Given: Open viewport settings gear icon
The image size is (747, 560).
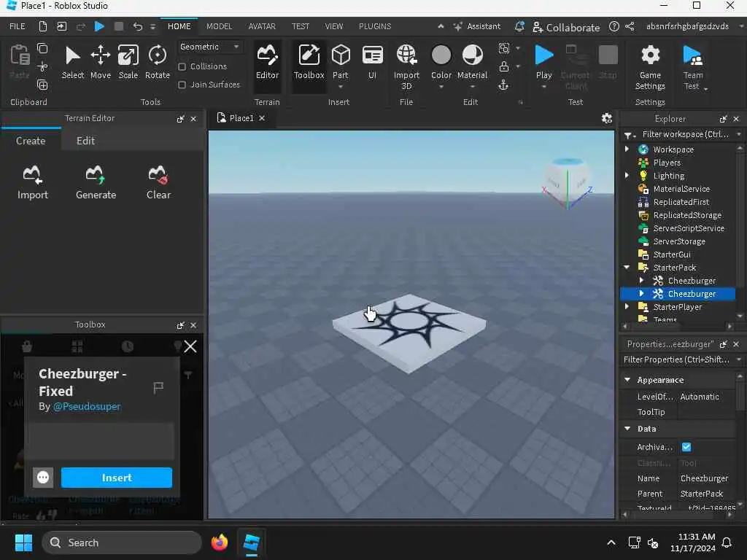Looking at the screenshot, I should [x=606, y=118].
